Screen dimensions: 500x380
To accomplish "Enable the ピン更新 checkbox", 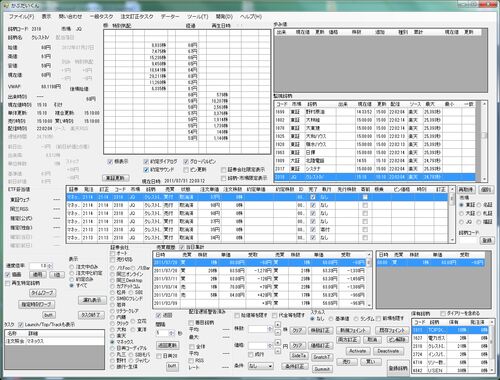I will [x=186, y=170].
